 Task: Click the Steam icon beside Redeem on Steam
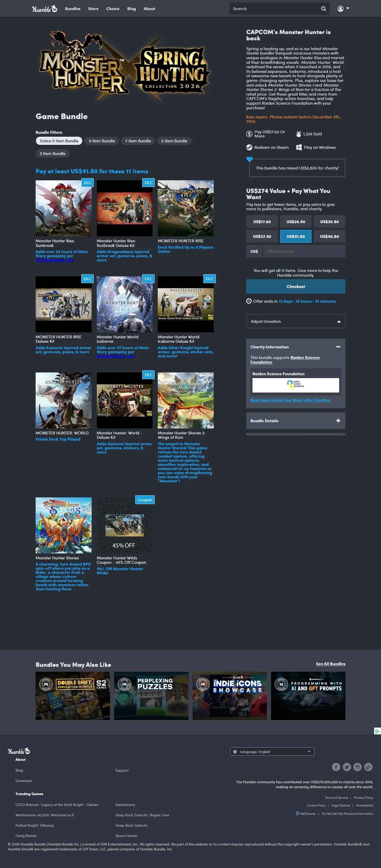(x=249, y=147)
